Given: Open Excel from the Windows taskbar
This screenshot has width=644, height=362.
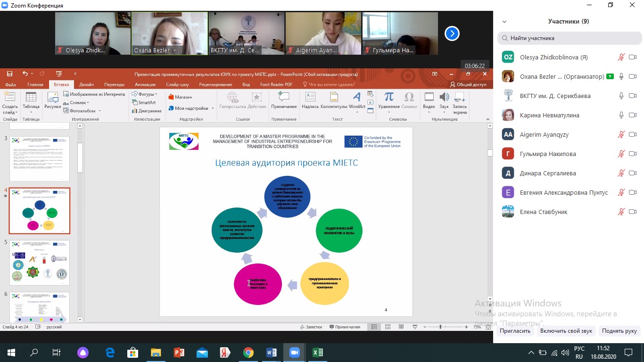Looking at the screenshot, I should [x=318, y=353].
